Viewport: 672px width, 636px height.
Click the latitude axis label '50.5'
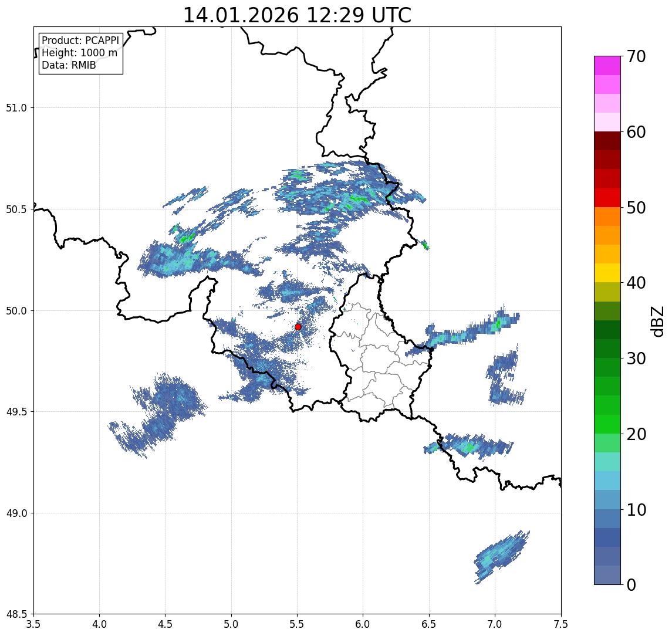(x=16, y=209)
